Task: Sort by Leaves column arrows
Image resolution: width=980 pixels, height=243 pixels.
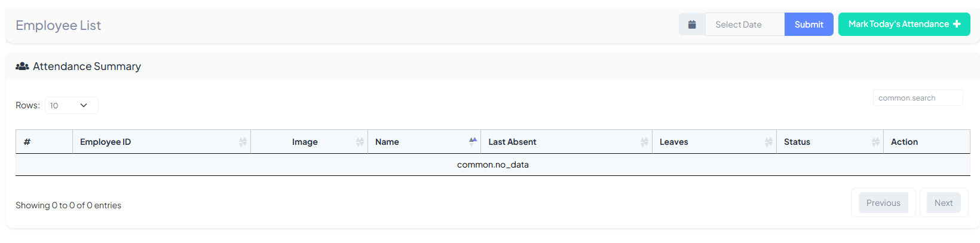Action: point(768,142)
